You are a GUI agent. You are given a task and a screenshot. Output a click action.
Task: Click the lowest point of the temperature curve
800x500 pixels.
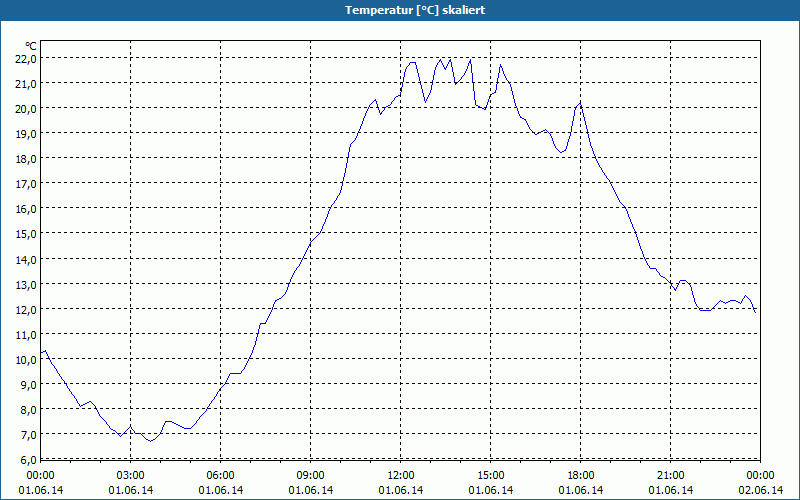coord(151,441)
